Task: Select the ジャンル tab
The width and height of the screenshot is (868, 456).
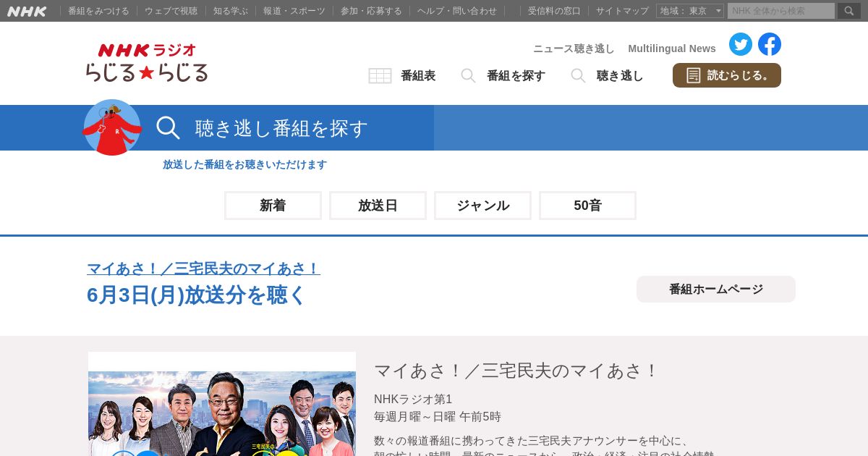Action: point(482,206)
